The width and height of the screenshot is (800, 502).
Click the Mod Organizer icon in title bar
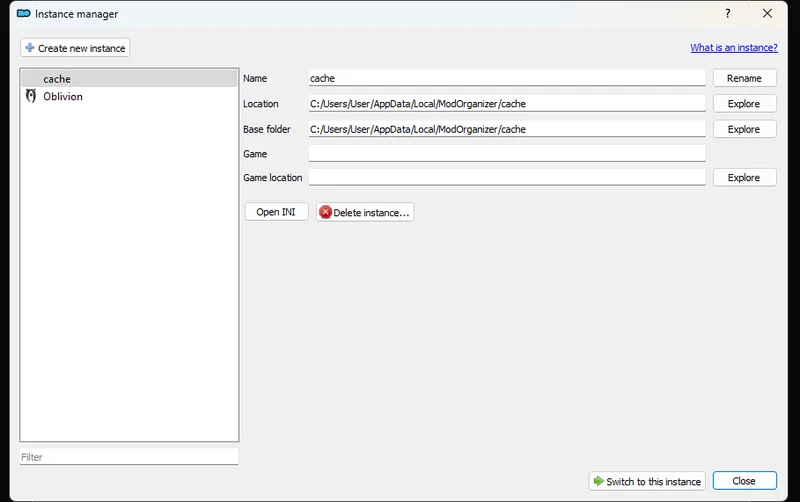click(x=24, y=14)
